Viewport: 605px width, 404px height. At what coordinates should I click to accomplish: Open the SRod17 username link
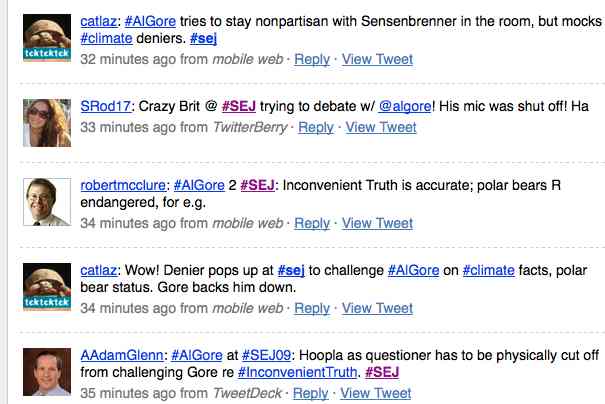pos(105,107)
